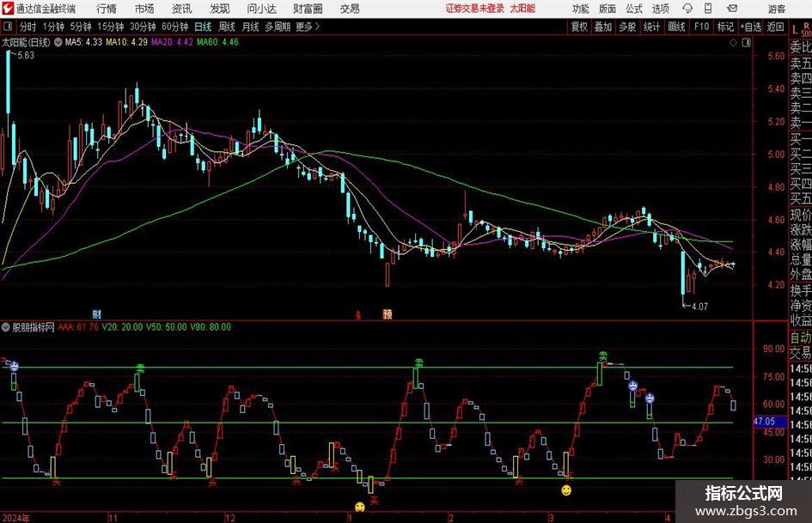This screenshot has height=523, width=812.
Task: Open the 交易 menu
Action: click(x=350, y=9)
